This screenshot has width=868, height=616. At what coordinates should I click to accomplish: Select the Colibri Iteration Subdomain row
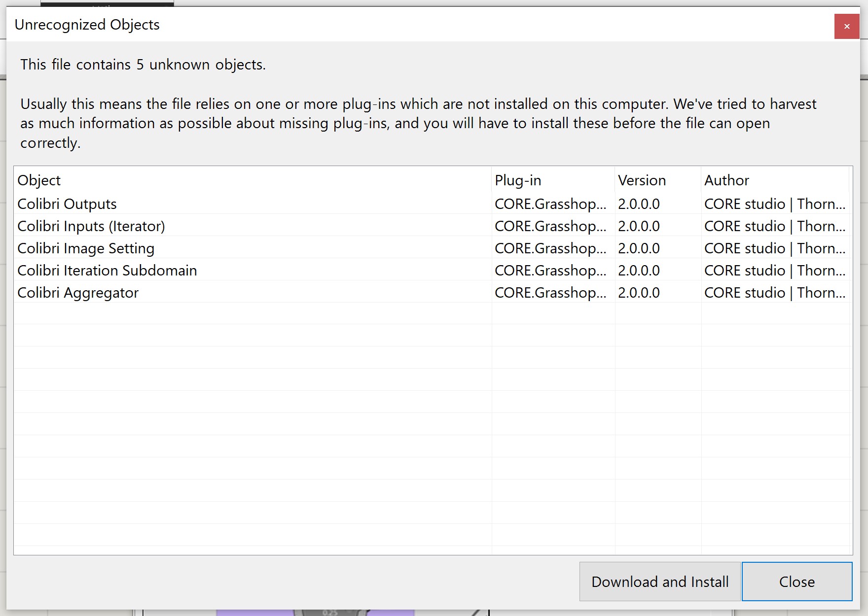107,270
